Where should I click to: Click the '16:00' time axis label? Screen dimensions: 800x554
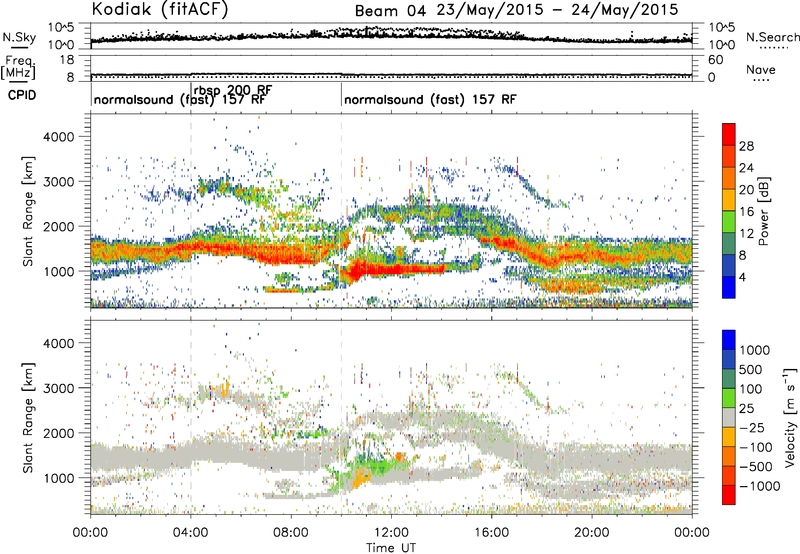tap(491, 532)
